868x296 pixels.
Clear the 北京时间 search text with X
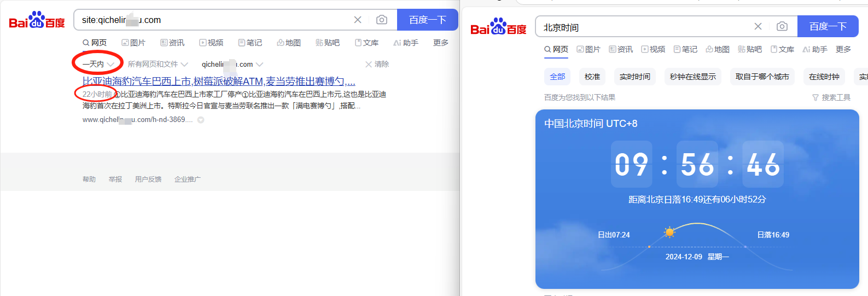(758, 26)
